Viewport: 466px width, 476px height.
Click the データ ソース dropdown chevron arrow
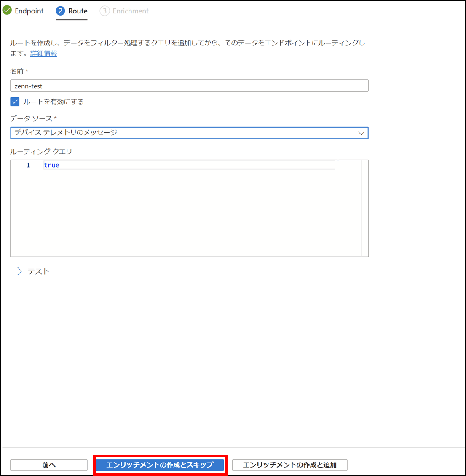[x=361, y=133]
